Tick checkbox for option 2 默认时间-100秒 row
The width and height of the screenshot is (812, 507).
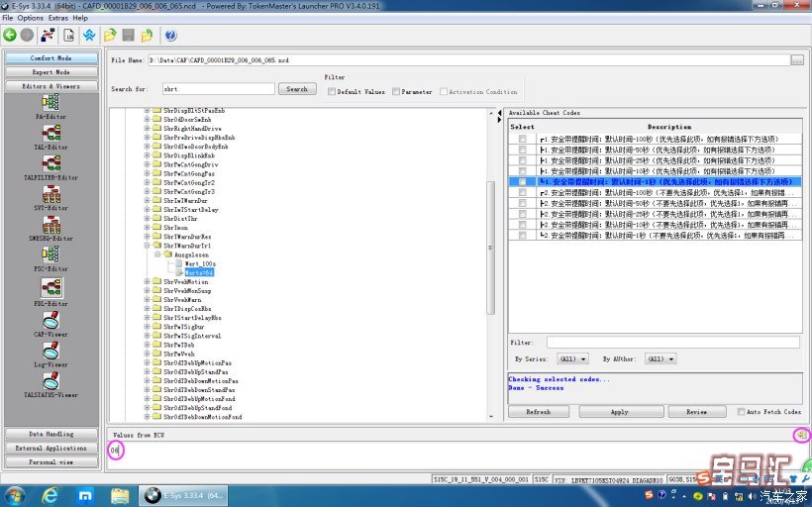(523, 193)
